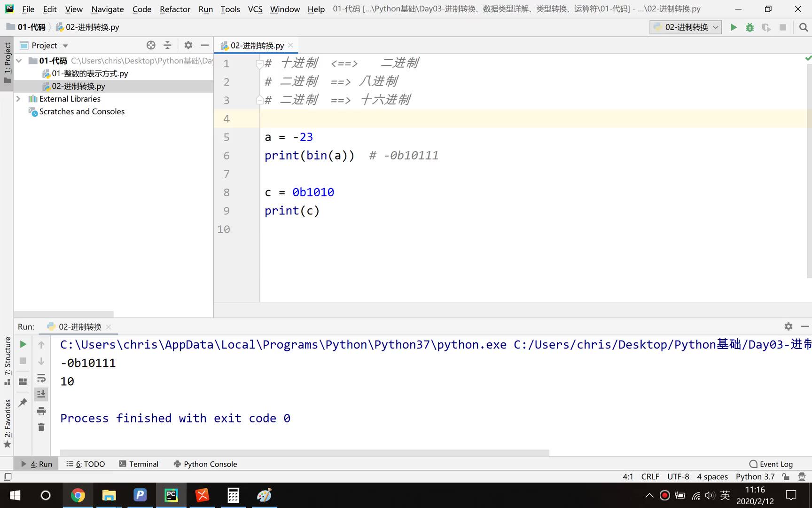Change CRLF line separator in status bar
This screenshot has width=812, height=508.
click(x=650, y=476)
